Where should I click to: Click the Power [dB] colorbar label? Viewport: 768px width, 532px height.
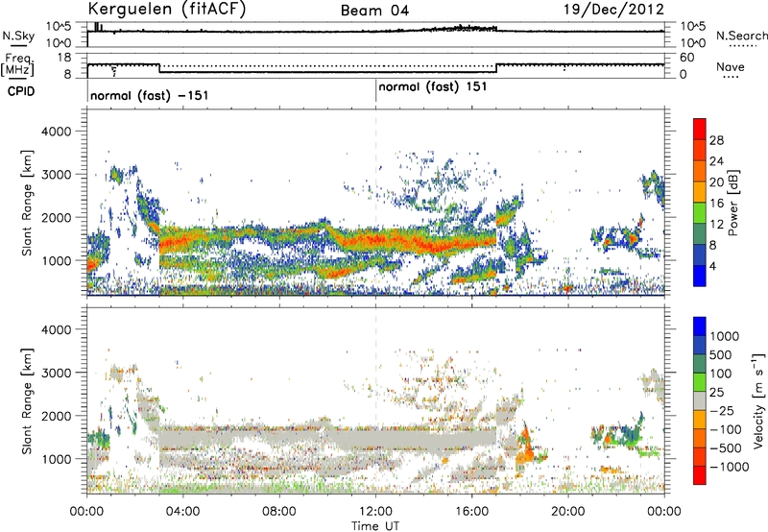pos(732,203)
